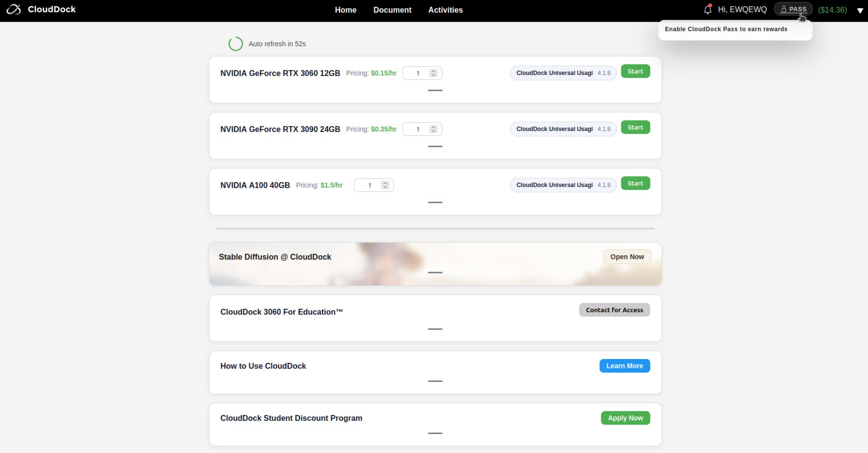Expand the user account dropdown arrow
868x453 pixels.
point(860,10)
